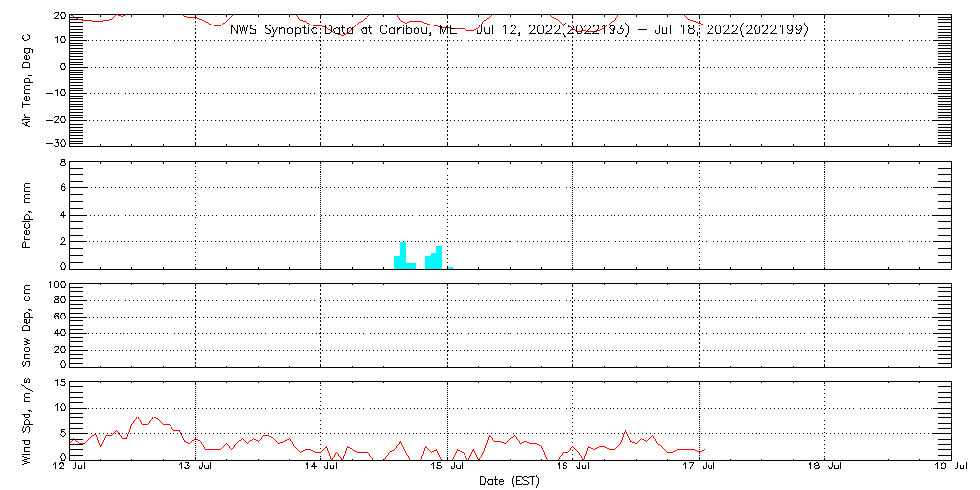Click the "Wind Spd, m/s" axis label

coord(27,418)
